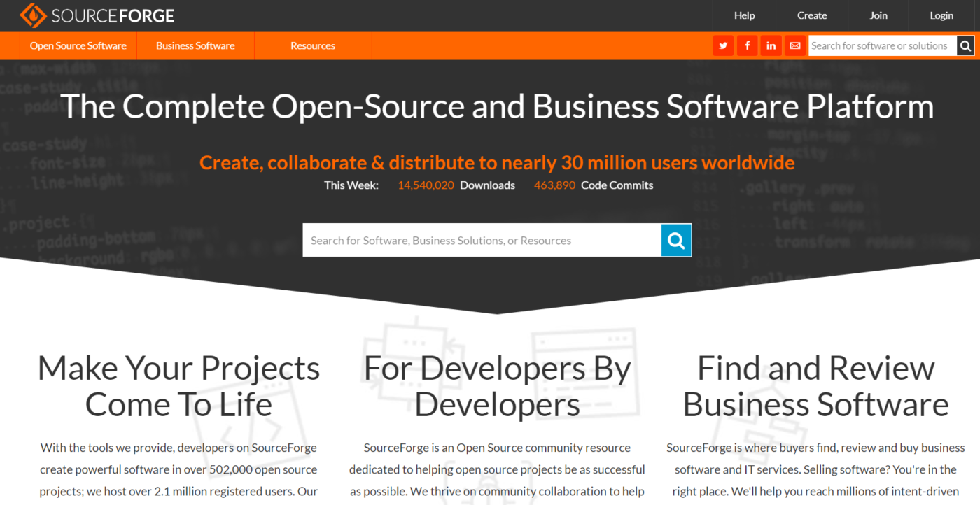Click the SourceForge logo
Viewport: 980px width, 505px height.
point(97,15)
